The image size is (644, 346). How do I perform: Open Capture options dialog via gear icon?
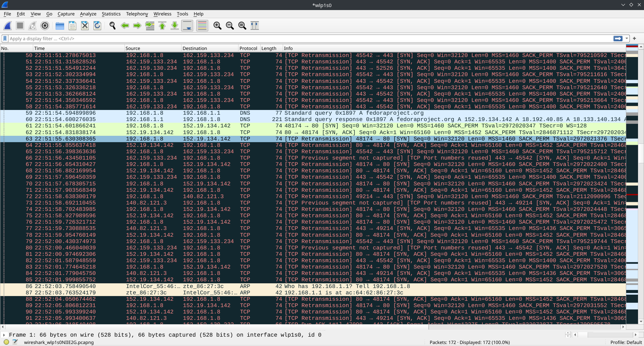pyautogui.click(x=45, y=25)
